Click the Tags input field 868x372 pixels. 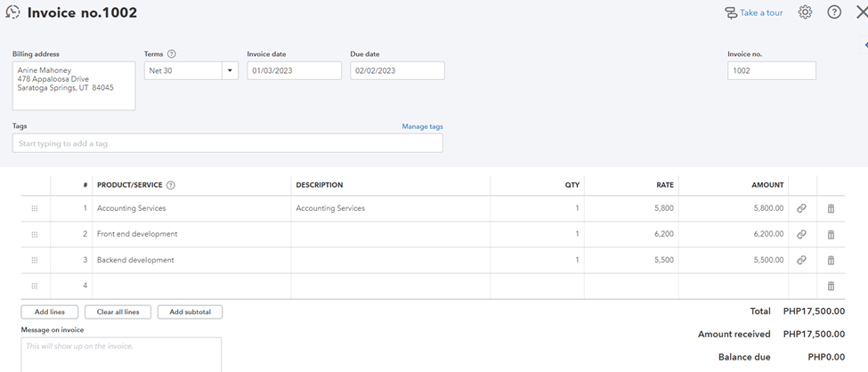pos(227,143)
